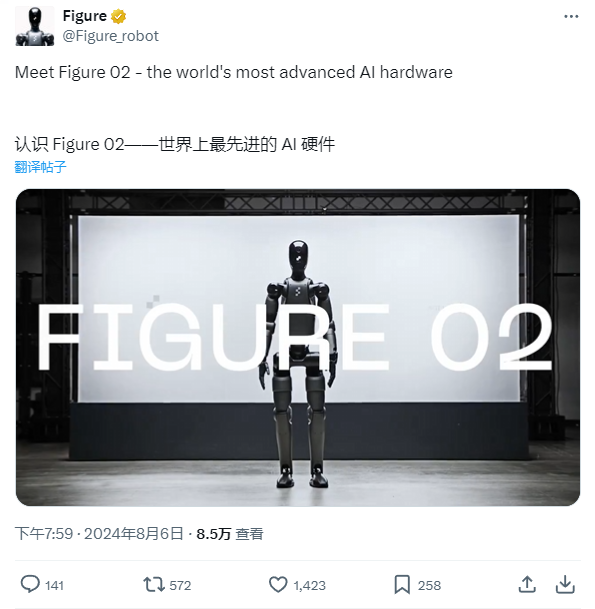Click the 572 reposts count
This screenshot has width=595, height=609.
[180, 585]
